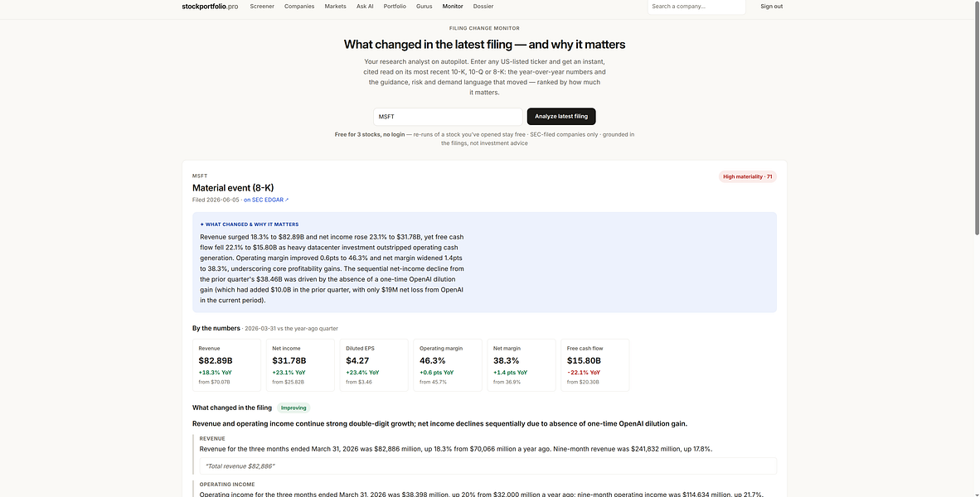The width and height of the screenshot is (980, 497).
Task: Click Analyze latest filing button
Action: pos(561,117)
